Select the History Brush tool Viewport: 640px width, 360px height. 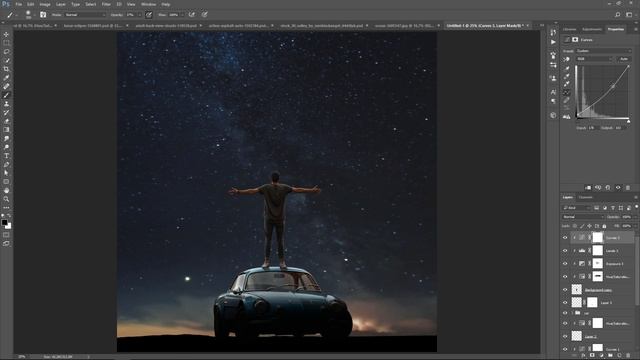pyautogui.click(x=6, y=112)
